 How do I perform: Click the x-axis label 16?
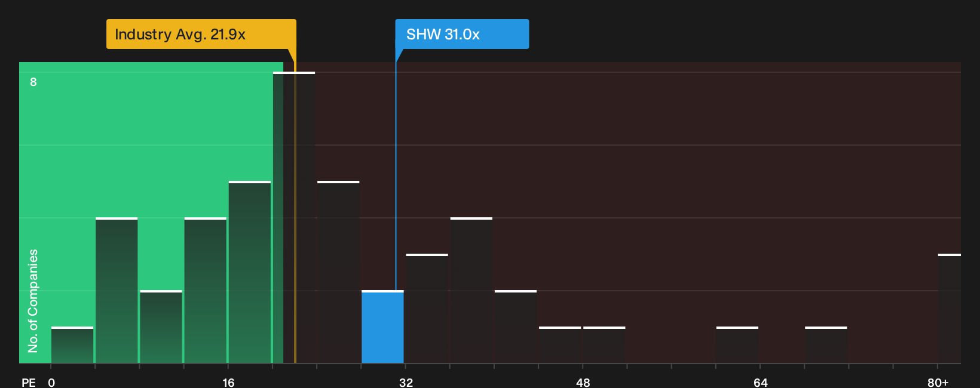tap(228, 382)
